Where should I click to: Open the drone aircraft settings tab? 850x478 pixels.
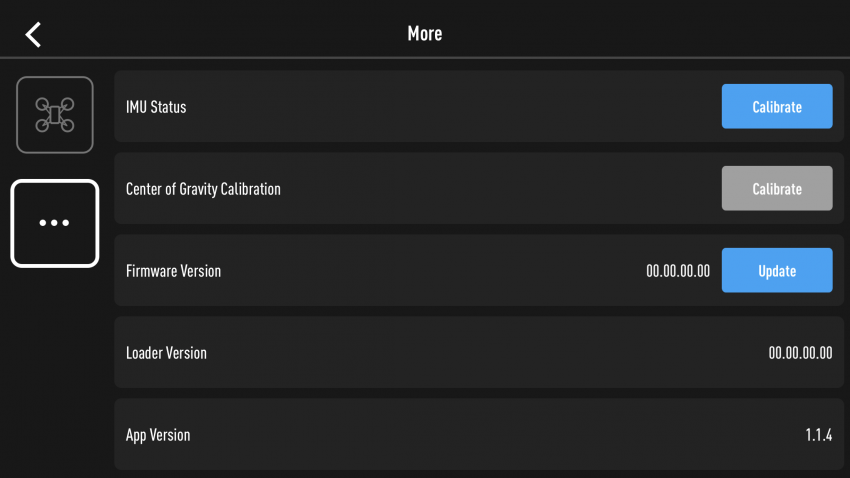[x=55, y=115]
